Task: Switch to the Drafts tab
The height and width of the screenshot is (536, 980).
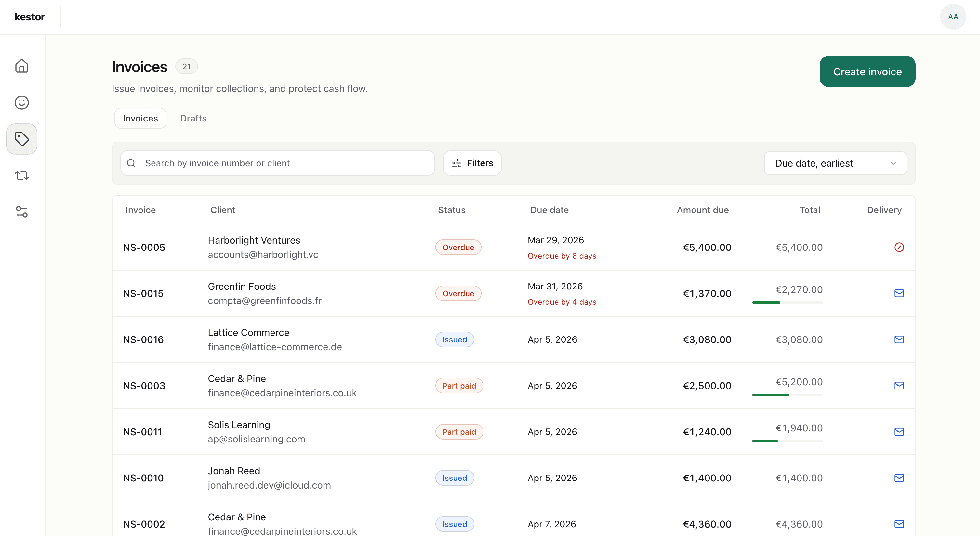Action: coord(193,118)
